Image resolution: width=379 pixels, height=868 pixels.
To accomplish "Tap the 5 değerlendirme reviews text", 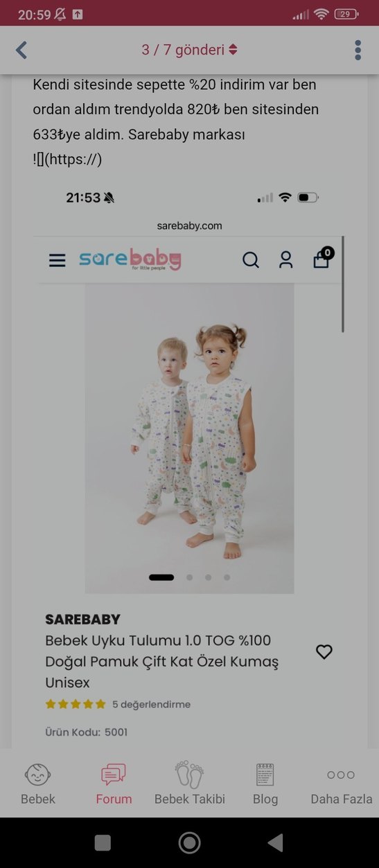I will click(x=151, y=704).
